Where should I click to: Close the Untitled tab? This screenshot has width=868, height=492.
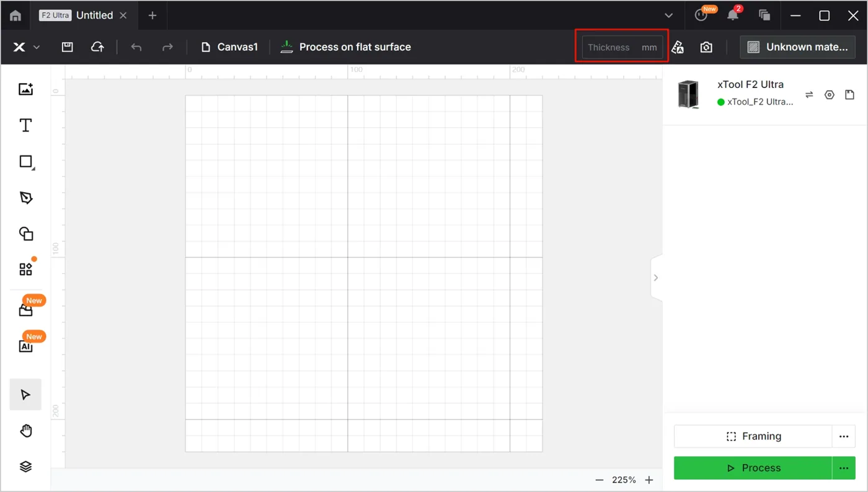[x=123, y=15]
